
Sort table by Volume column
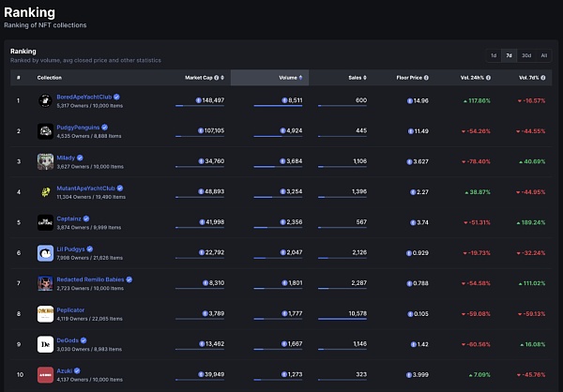coord(289,77)
